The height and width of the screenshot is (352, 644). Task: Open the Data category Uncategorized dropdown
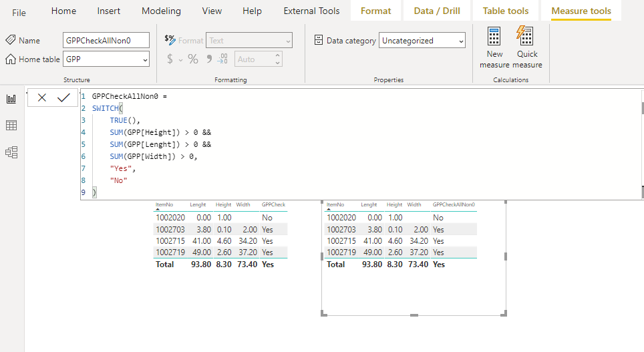(422, 40)
